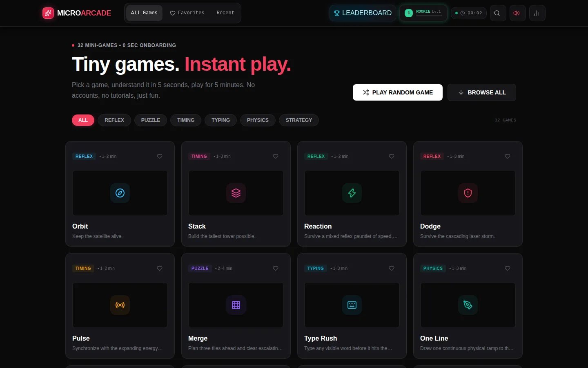This screenshot has height=368, width=588.
Task: Click the Reaction lightning bolt icon
Action: pyautogui.click(x=352, y=193)
